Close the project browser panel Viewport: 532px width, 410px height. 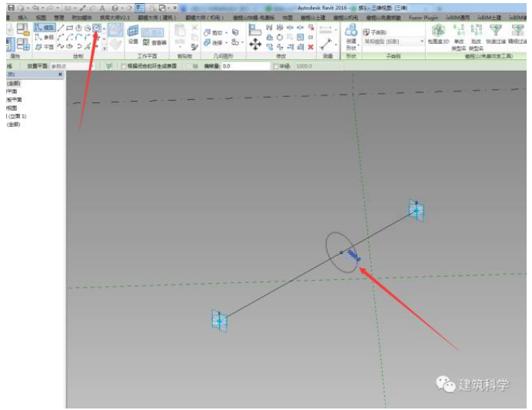[x=61, y=75]
